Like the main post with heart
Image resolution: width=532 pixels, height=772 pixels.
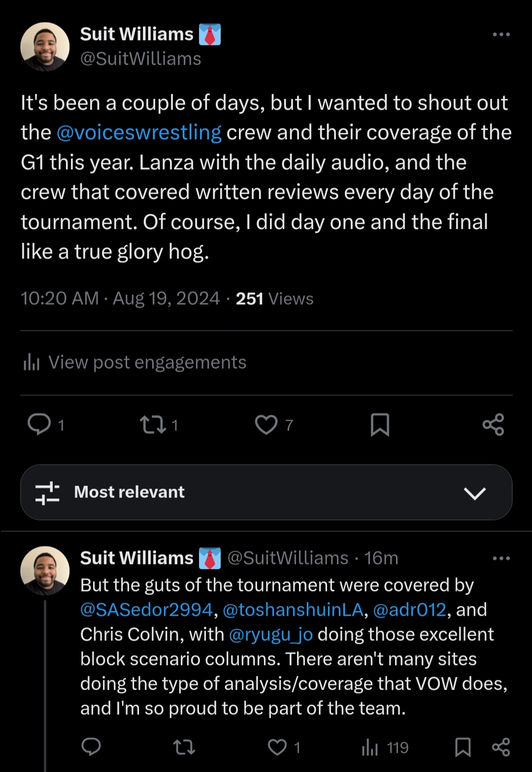click(x=266, y=424)
